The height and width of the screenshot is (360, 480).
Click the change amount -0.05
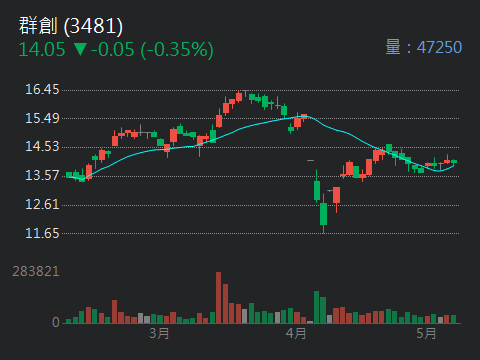113,50
